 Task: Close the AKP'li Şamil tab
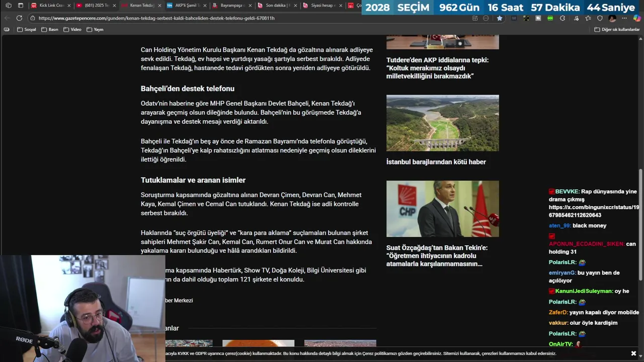[x=205, y=6]
